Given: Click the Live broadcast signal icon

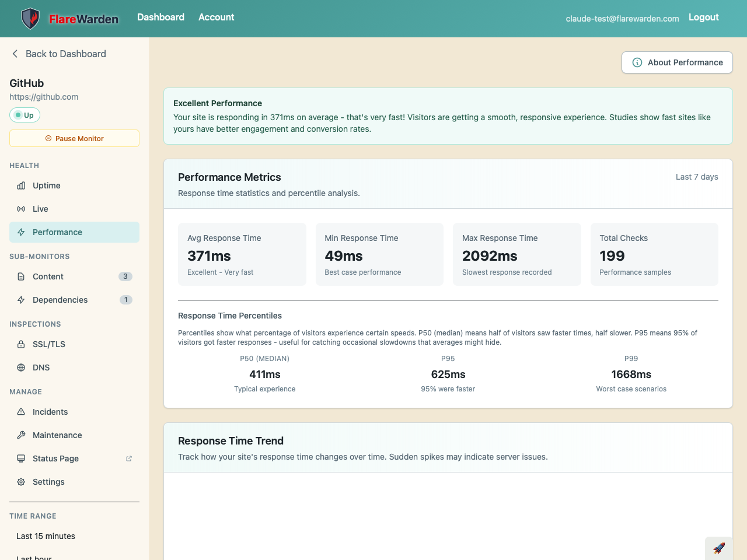Looking at the screenshot, I should point(21,209).
